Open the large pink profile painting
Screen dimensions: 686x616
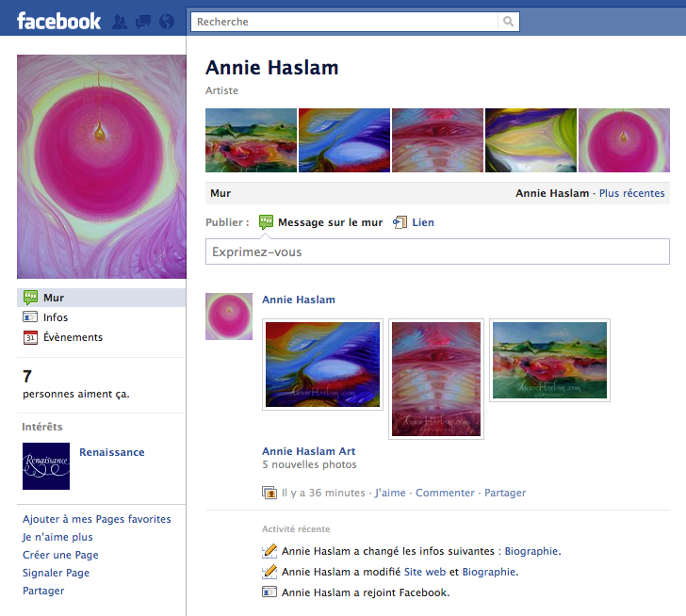point(102,167)
